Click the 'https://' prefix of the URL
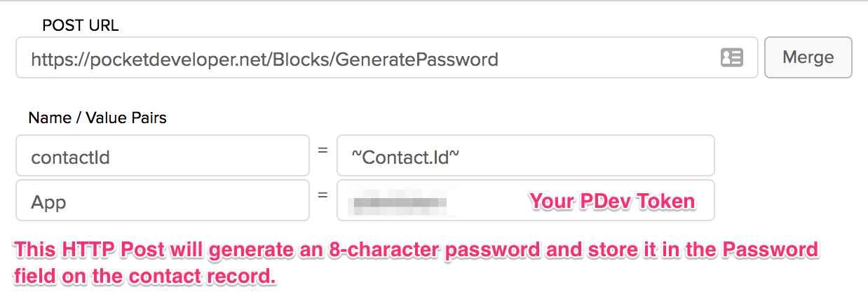This screenshot has height=294, width=868. pyautogui.click(x=60, y=59)
